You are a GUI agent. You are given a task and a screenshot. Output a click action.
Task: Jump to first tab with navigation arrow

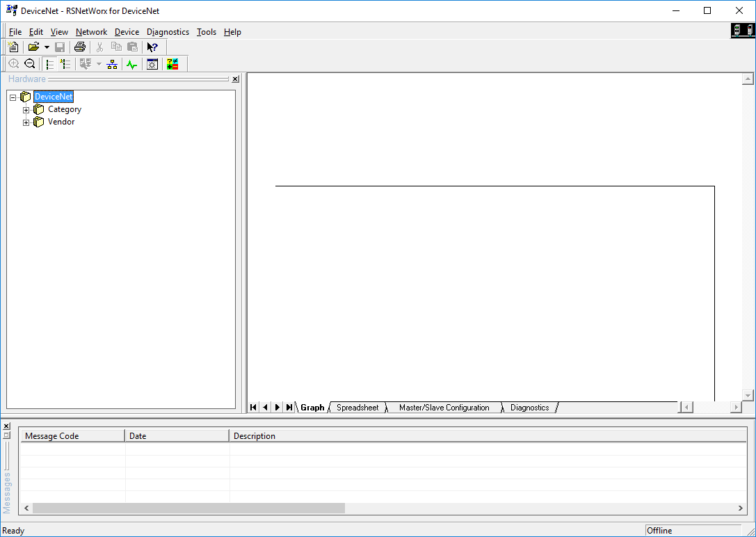pyautogui.click(x=253, y=408)
